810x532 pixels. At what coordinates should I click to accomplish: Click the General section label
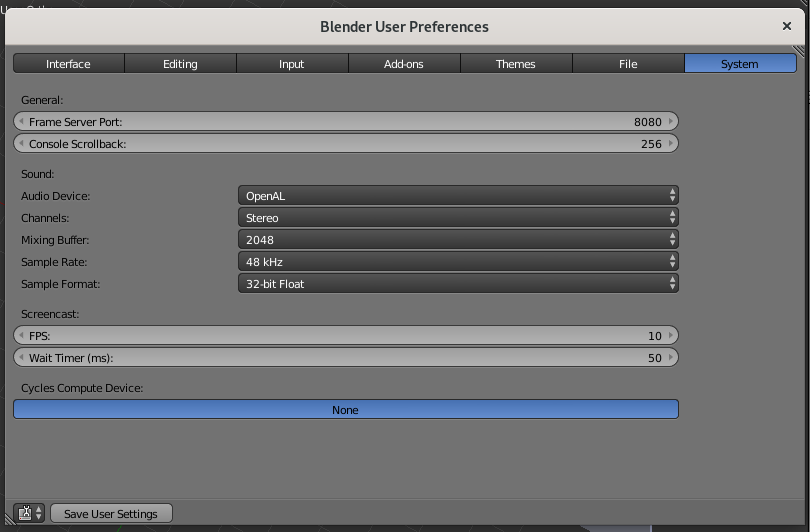click(42, 100)
